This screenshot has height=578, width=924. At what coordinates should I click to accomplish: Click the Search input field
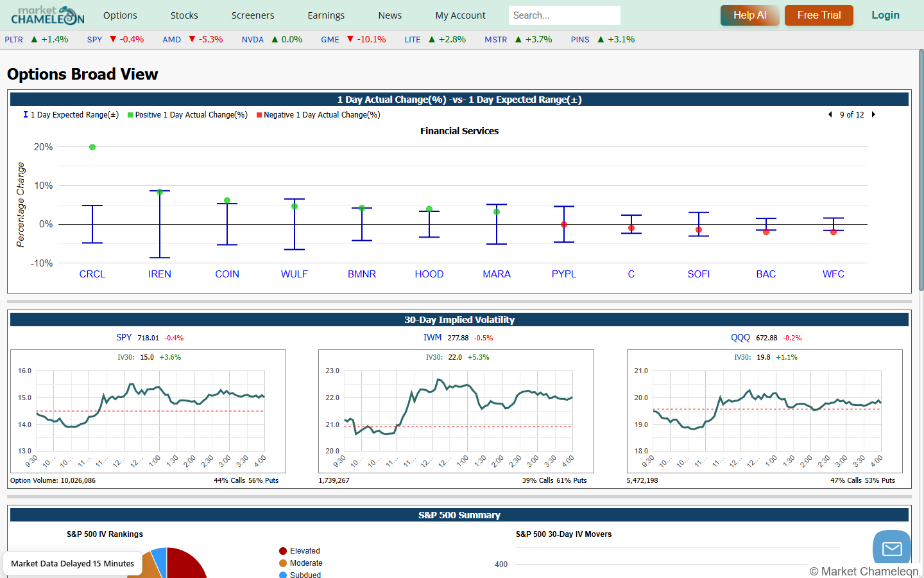(565, 15)
